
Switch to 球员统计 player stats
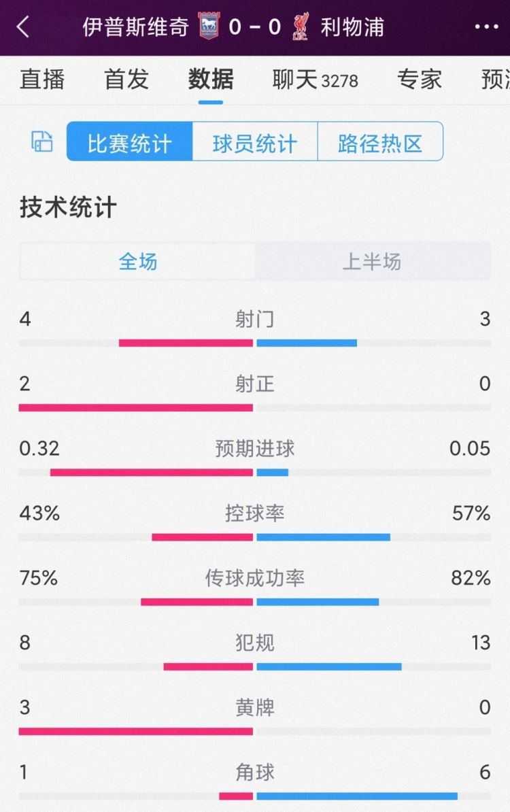[254, 141]
